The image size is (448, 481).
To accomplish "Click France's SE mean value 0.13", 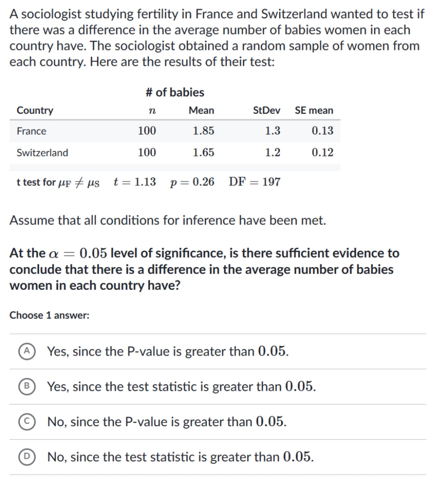I will click(322, 131).
